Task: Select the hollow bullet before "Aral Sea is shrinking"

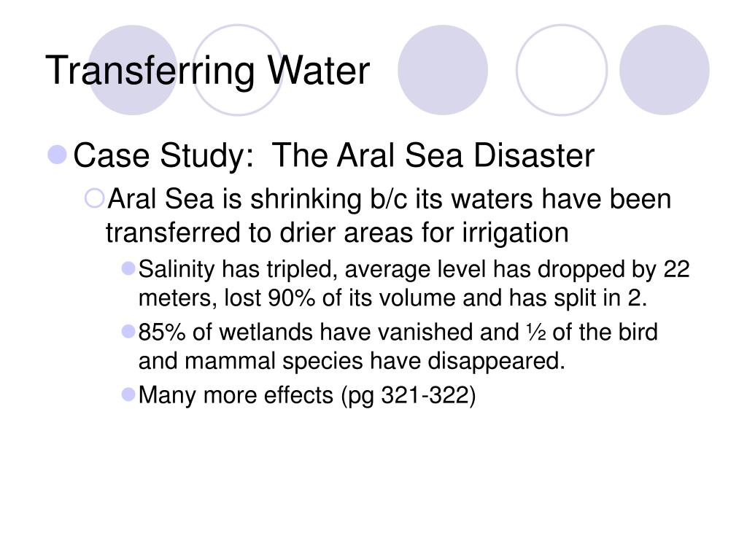Action: click(94, 198)
